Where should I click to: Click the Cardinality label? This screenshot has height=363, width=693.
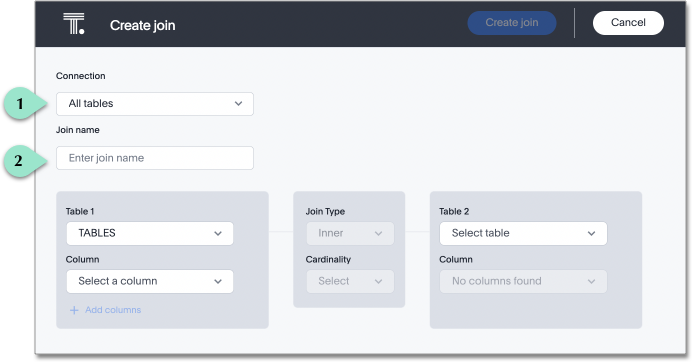(x=328, y=260)
